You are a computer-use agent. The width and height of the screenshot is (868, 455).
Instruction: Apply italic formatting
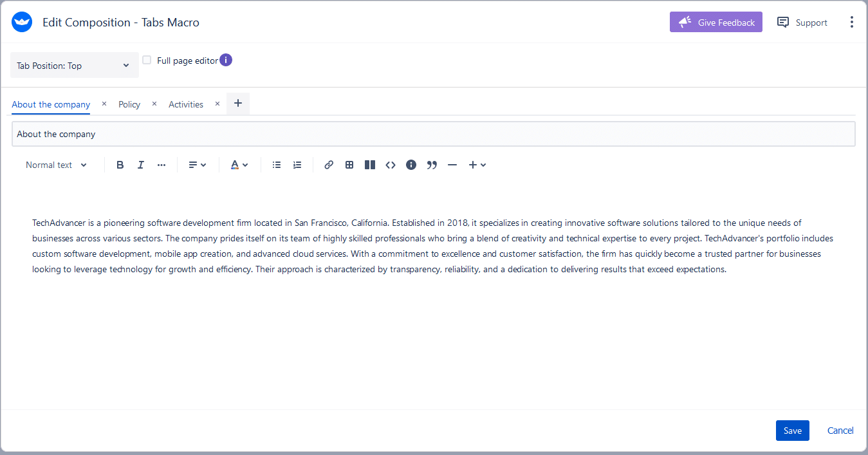click(140, 165)
